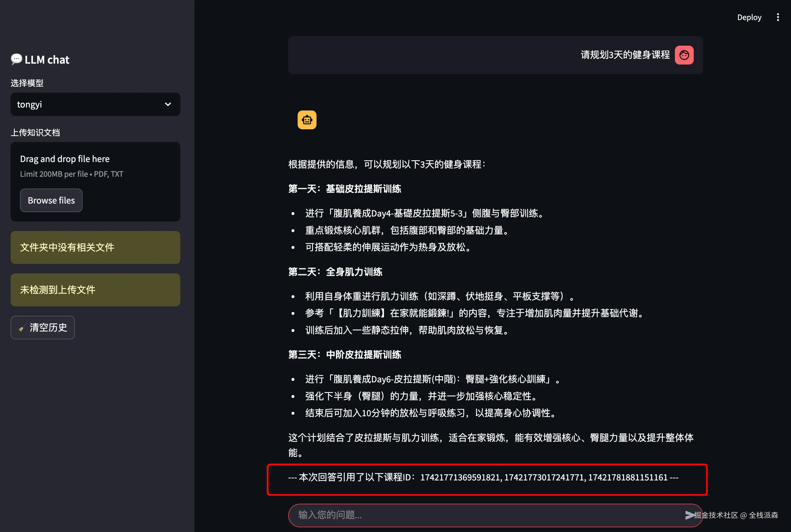Click the 文件夹中没有相关文件 warning box
The image size is (791, 532).
click(95, 247)
